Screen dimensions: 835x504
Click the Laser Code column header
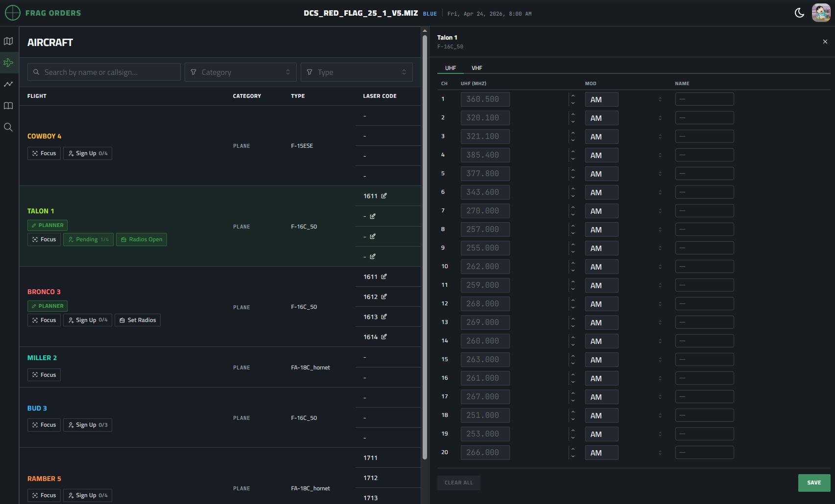click(380, 96)
